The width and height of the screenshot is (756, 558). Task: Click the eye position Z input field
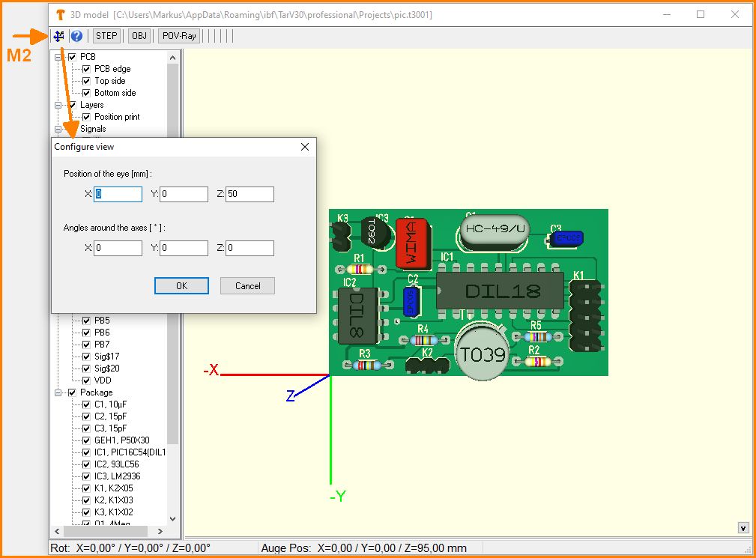[250, 195]
